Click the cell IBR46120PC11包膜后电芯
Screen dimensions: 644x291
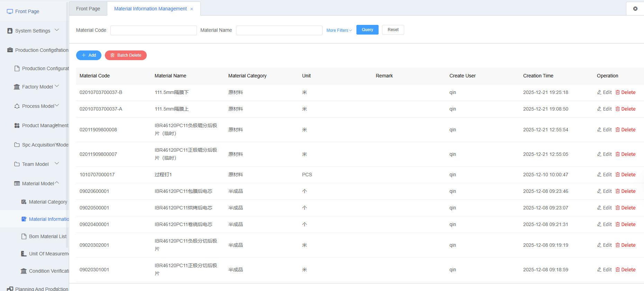(x=183, y=191)
